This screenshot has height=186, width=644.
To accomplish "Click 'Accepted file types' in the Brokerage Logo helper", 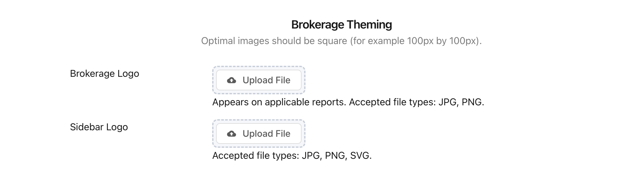I will pyautogui.click(x=392, y=102).
